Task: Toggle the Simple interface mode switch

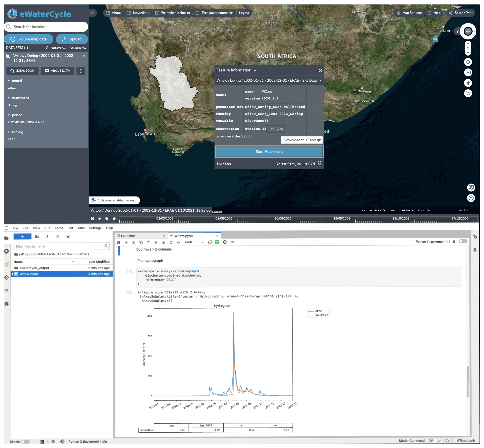Action: pyautogui.click(x=25, y=442)
